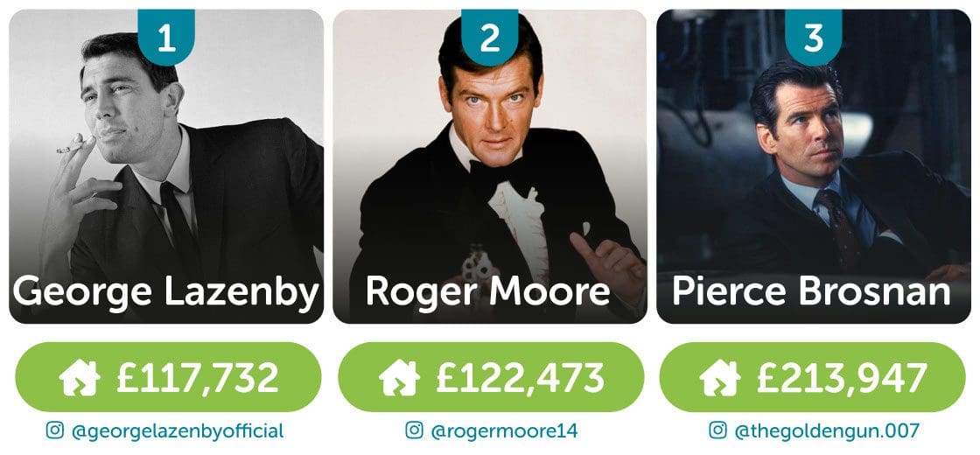Click the house icon beside £122,473
Screen dimensions: 980x455
(x=399, y=377)
